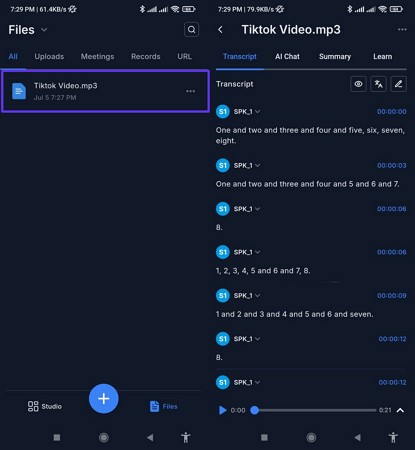Click transcript line '1, 2, 3, 4, 5 and 6 and 7, 8.'

(263, 271)
